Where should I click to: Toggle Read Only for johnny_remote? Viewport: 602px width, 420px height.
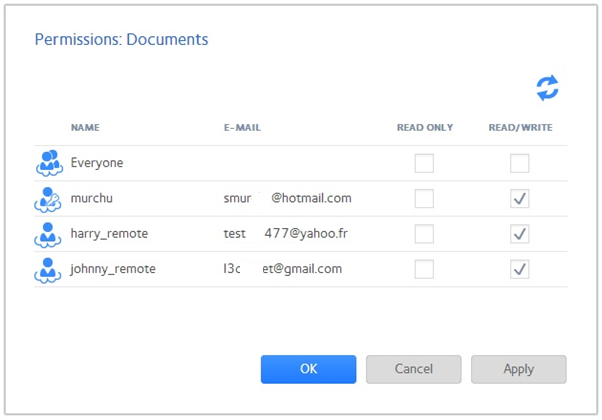pyautogui.click(x=424, y=269)
